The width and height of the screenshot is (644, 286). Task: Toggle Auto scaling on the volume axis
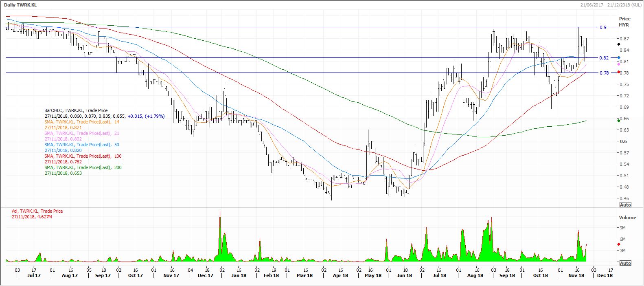pos(625,263)
